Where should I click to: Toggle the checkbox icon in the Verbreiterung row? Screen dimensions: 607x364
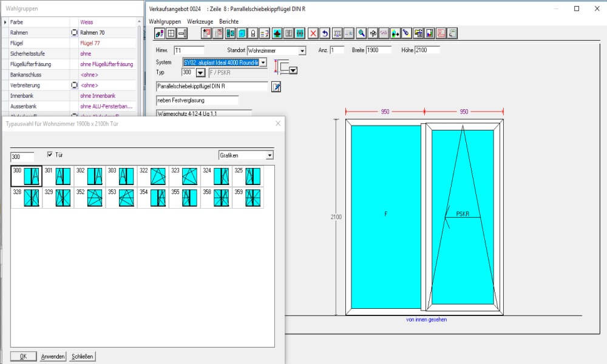pyautogui.click(x=74, y=86)
